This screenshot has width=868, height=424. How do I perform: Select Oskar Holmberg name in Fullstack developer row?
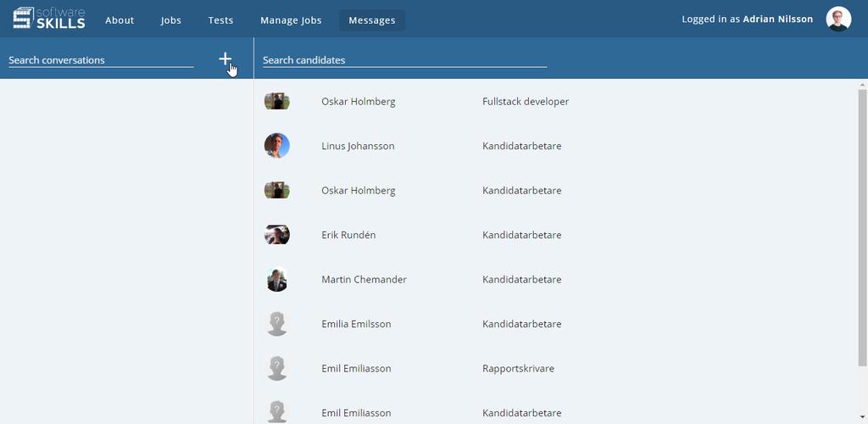(x=359, y=101)
